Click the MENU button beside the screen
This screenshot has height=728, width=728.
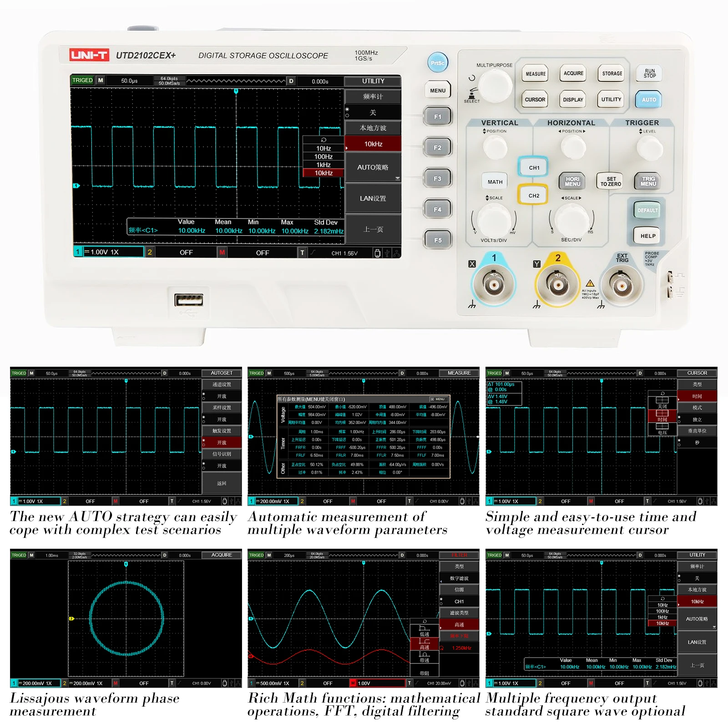(x=438, y=90)
